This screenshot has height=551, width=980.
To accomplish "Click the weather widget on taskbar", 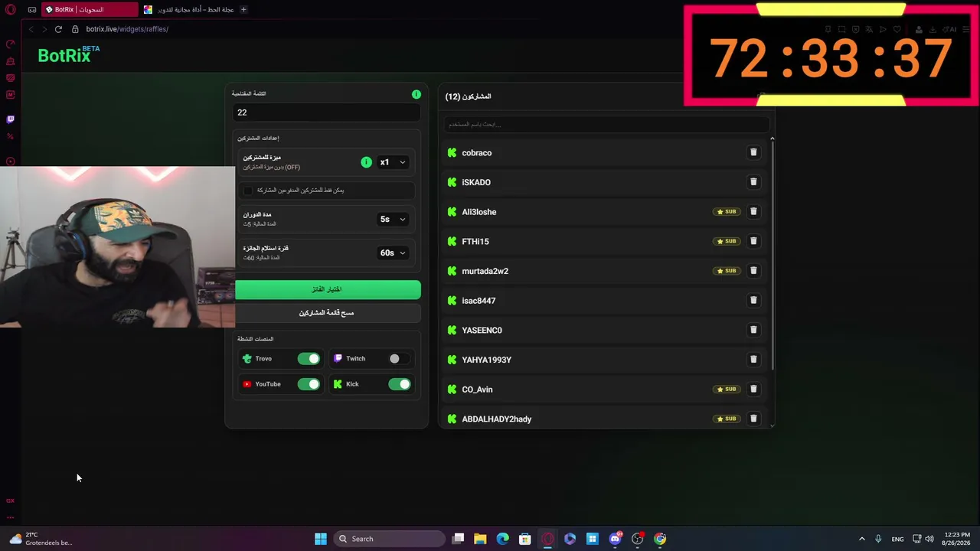I will 42,539.
